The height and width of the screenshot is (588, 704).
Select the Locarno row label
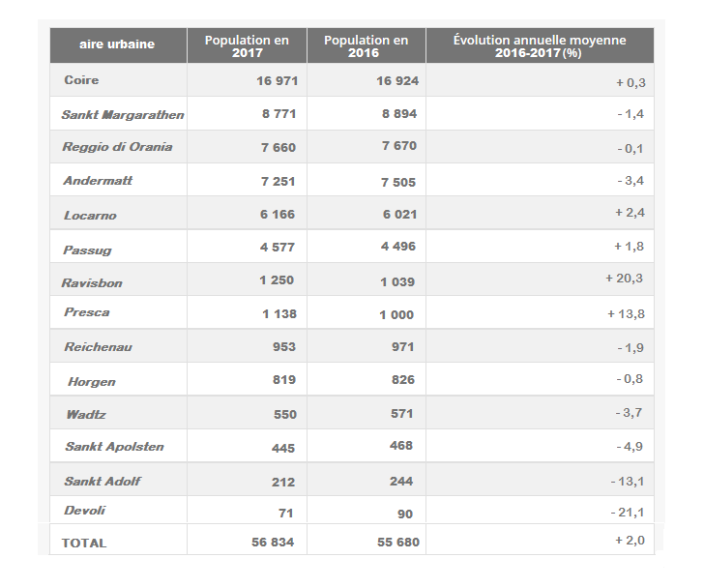[90, 215]
